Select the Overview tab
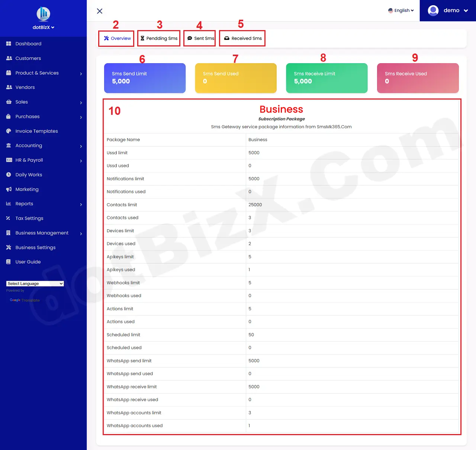Screen dimensions: 476x450 pos(116,38)
